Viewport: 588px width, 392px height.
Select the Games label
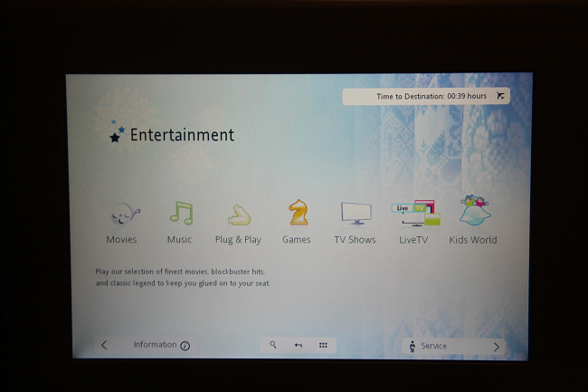(296, 239)
